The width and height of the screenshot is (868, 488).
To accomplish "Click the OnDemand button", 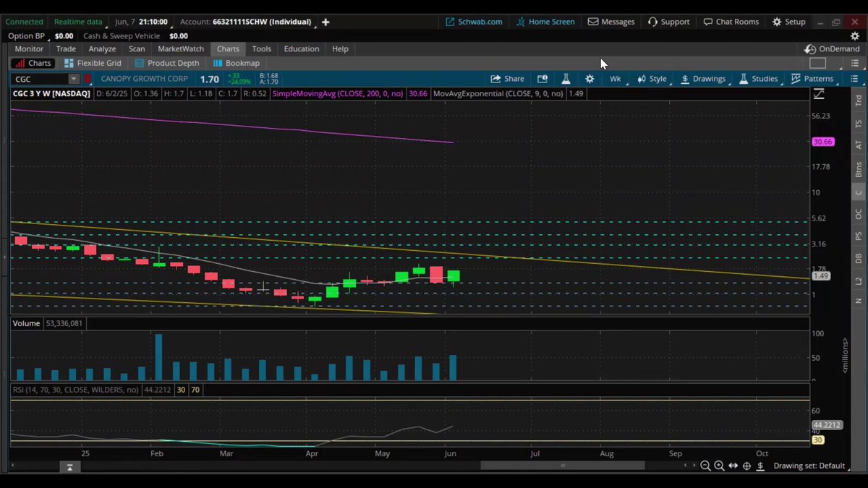I will coord(833,49).
